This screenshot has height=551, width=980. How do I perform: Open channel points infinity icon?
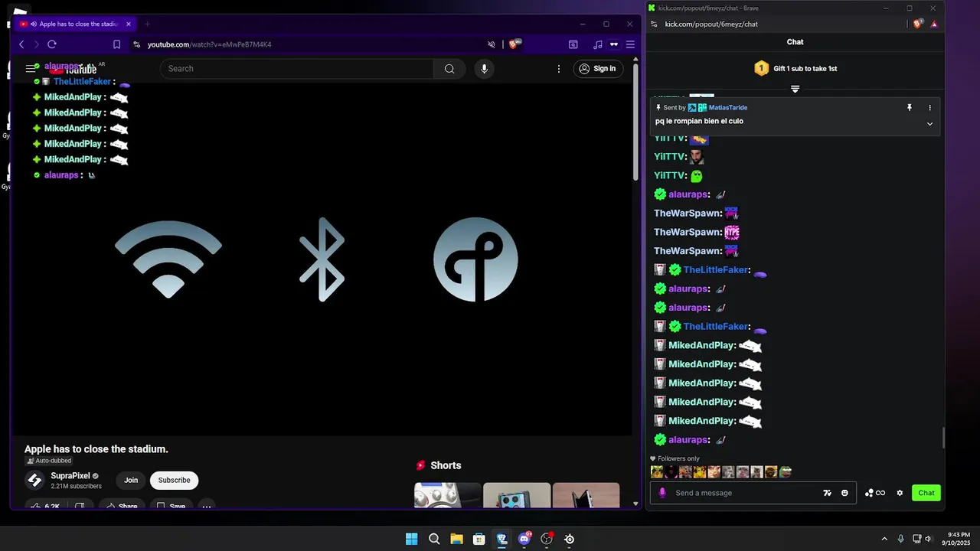coord(875,493)
